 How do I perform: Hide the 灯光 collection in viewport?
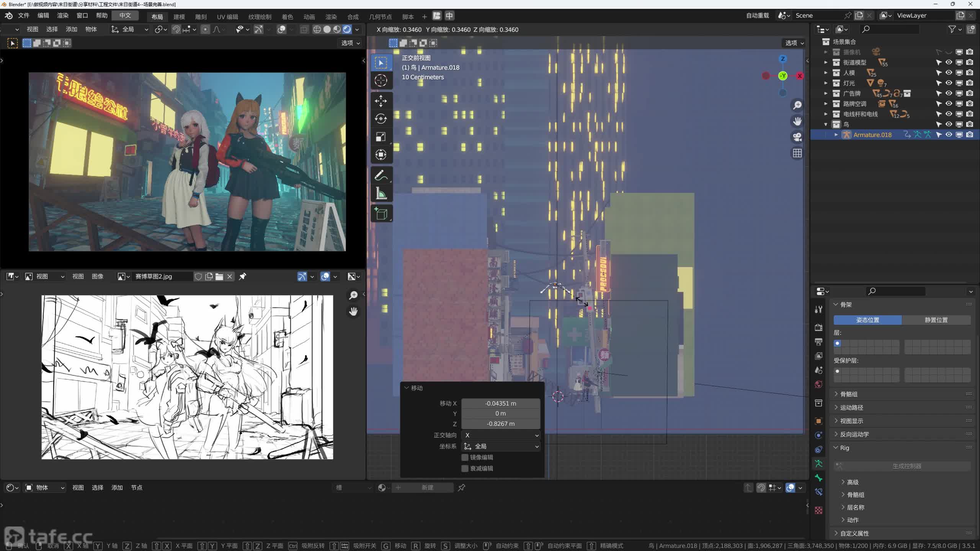949,83
